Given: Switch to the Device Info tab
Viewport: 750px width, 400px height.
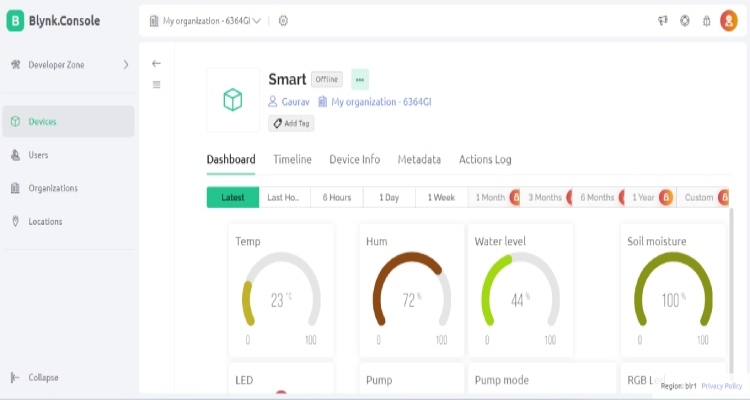Looking at the screenshot, I should (x=354, y=159).
